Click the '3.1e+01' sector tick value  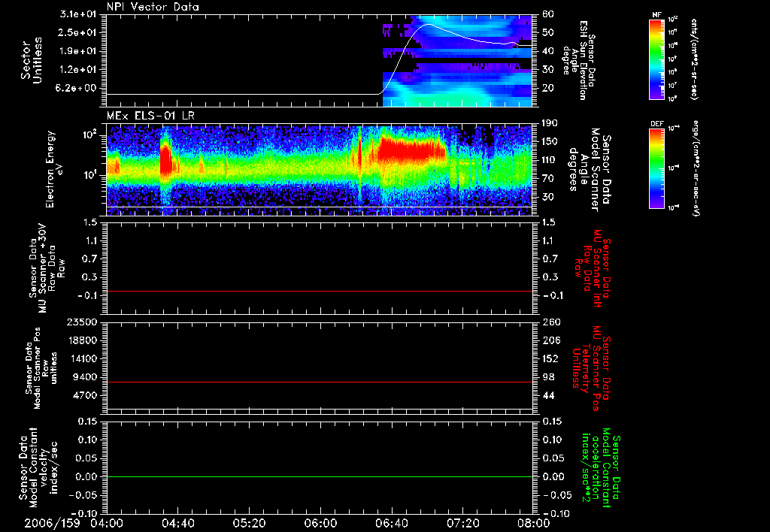78,14
